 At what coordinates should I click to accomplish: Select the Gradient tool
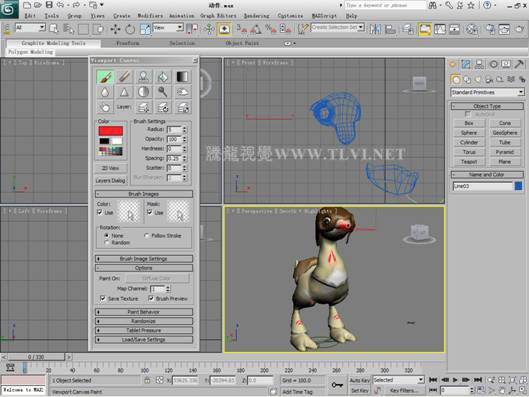point(182,77)
